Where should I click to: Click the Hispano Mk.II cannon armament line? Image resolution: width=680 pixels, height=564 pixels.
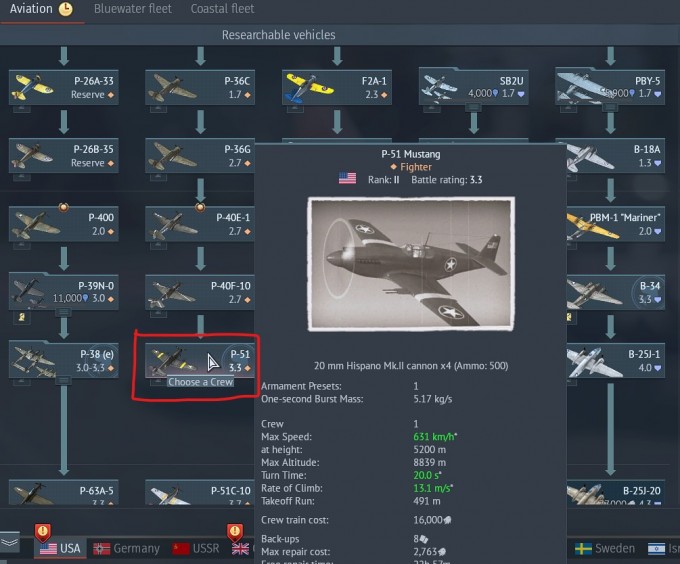[411, 366]
